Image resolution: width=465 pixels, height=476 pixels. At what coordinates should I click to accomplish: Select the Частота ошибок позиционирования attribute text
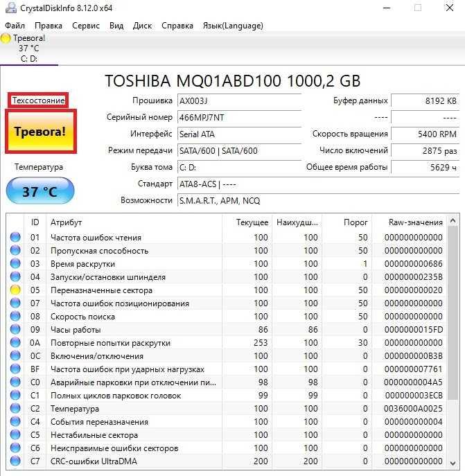pos(120,303)
